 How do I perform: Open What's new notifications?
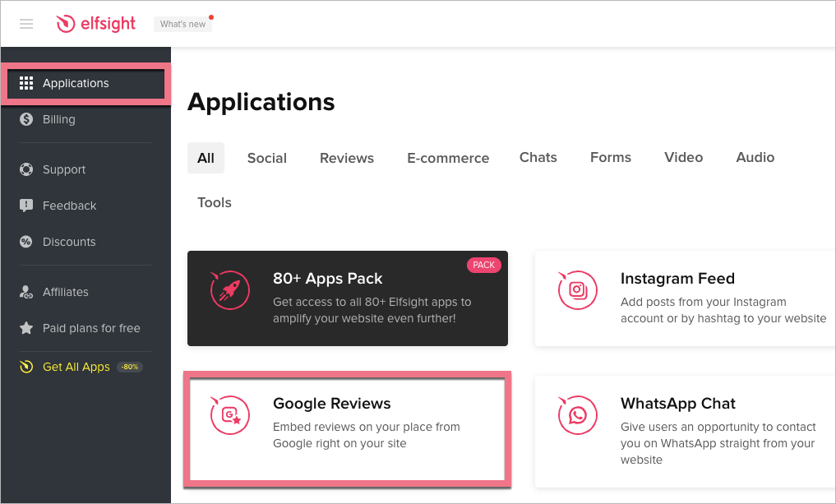[182, 24]
